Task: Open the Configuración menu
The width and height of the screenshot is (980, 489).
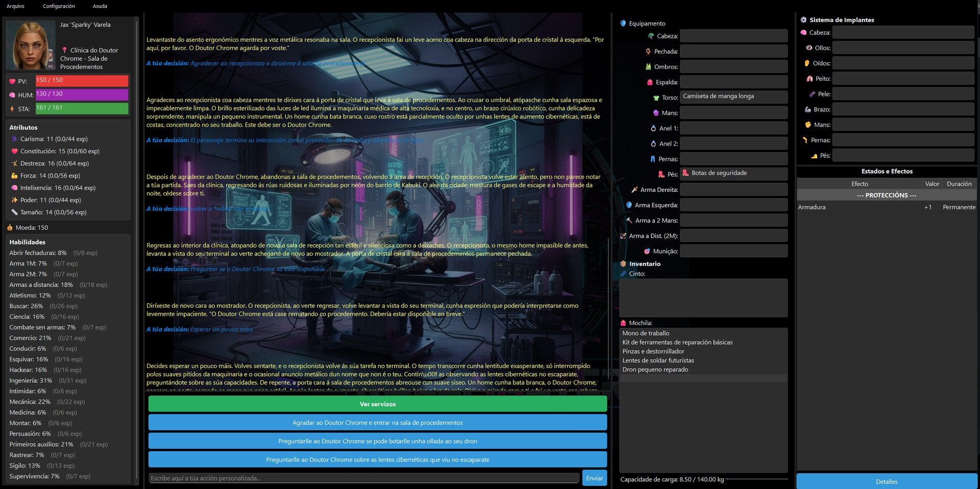Action: (58, 6)
